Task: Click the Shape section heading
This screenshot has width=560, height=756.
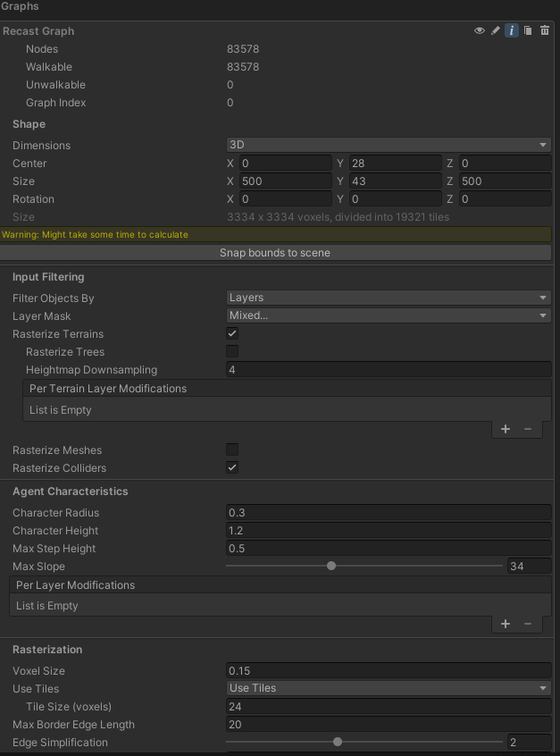Action: coord(29,124)
